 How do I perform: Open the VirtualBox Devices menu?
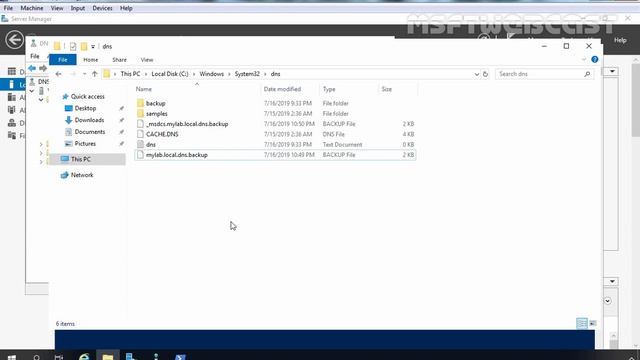[102, 8]
